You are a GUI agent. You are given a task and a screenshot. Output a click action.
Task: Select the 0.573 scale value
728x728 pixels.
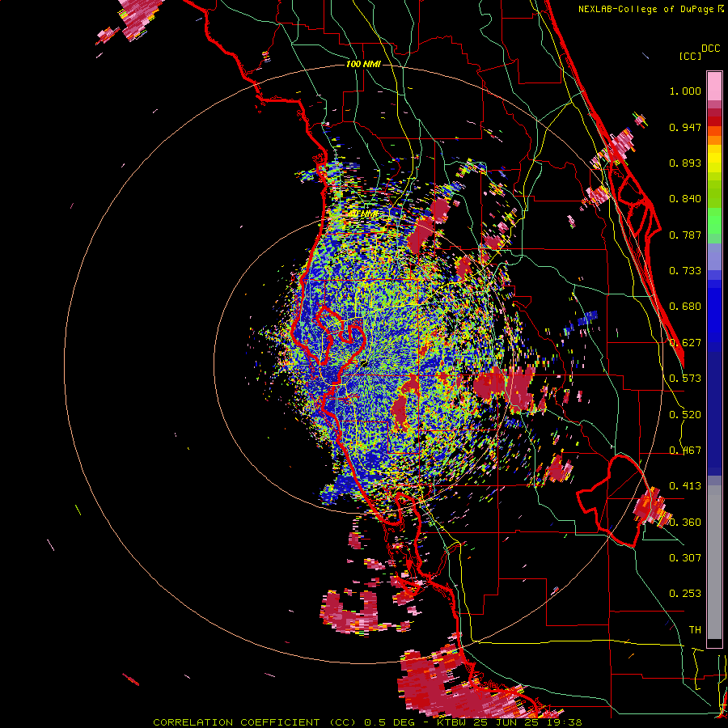click(x=685, y=379)
